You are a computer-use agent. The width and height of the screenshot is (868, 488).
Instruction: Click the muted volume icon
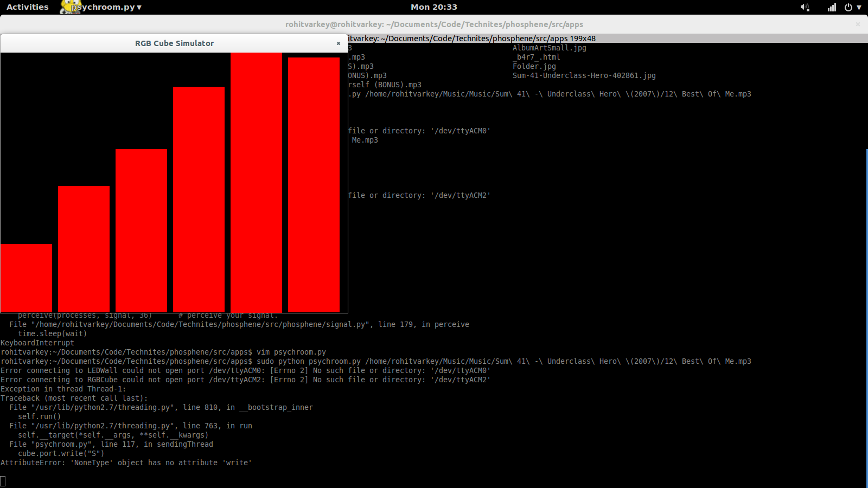coord(805,7)
